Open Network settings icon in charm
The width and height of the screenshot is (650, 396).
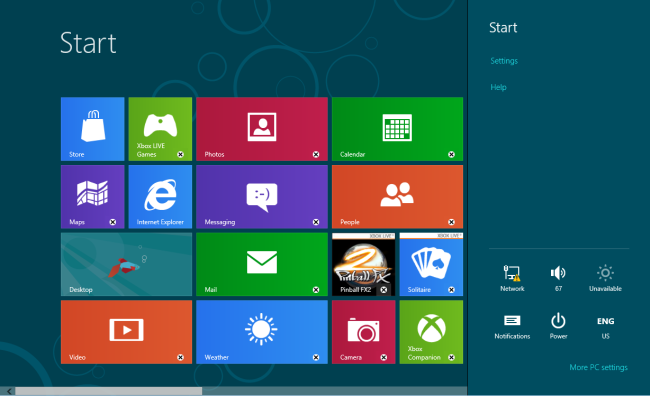pyautogui.click(x=512, y=278)
